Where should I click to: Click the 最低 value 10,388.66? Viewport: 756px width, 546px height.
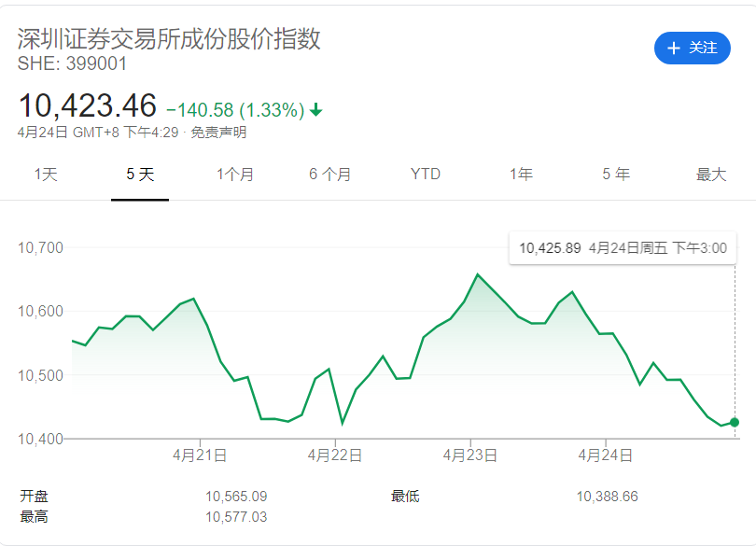coord(607,497)
